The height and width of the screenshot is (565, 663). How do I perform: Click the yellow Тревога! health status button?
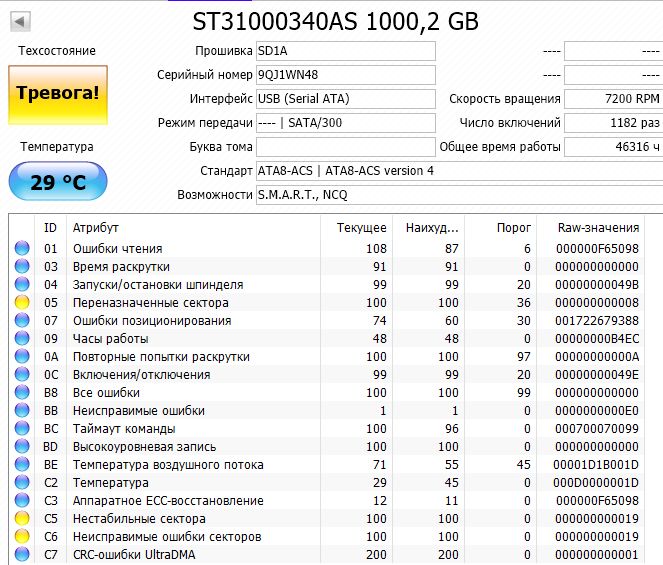[57, 93]
